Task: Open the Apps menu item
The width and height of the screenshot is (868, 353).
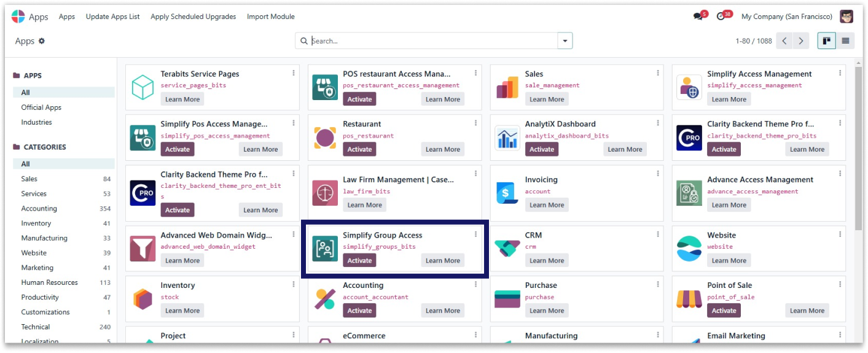Action: 67,17
